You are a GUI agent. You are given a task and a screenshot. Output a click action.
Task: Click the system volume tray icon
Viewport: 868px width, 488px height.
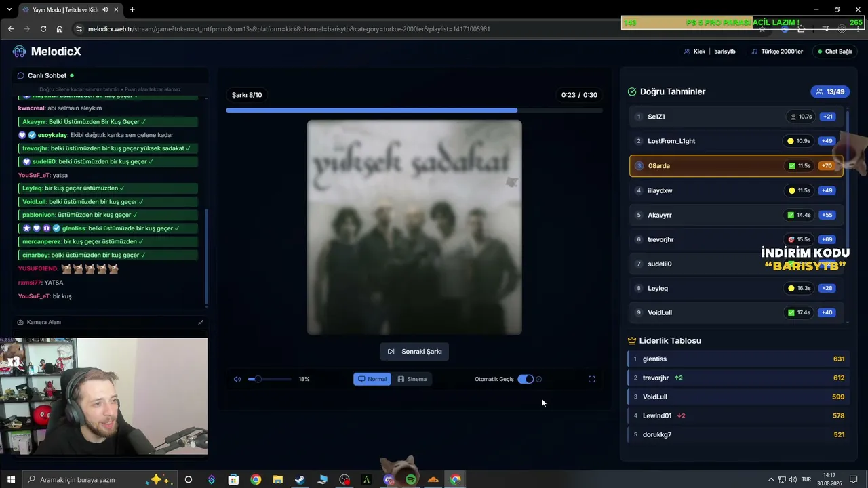791,480
